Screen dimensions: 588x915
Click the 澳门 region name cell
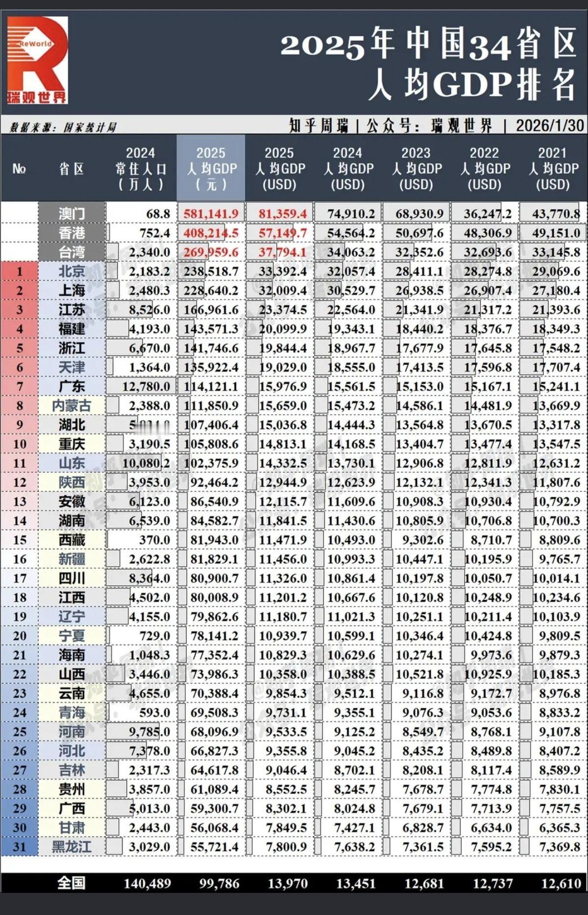click(72, 213)
